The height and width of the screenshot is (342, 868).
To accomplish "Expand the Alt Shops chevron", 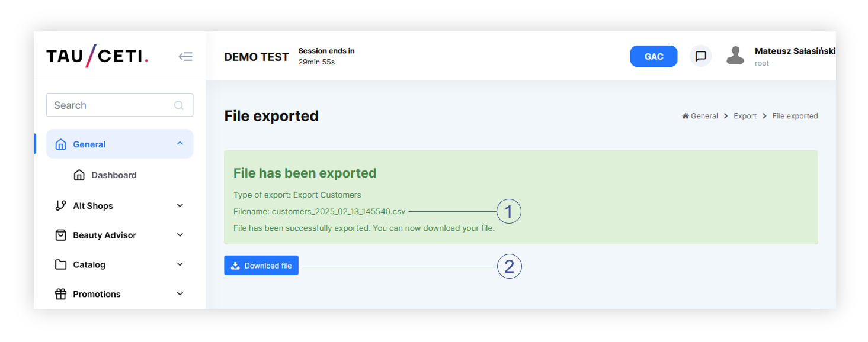I will pyautogui.click(x=180, y=205).
